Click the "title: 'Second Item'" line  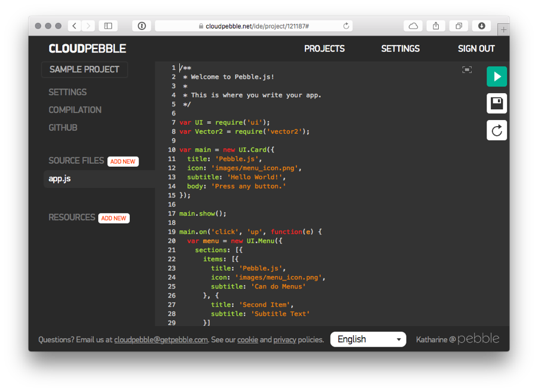pyautogui.click(x=252, y=305)
